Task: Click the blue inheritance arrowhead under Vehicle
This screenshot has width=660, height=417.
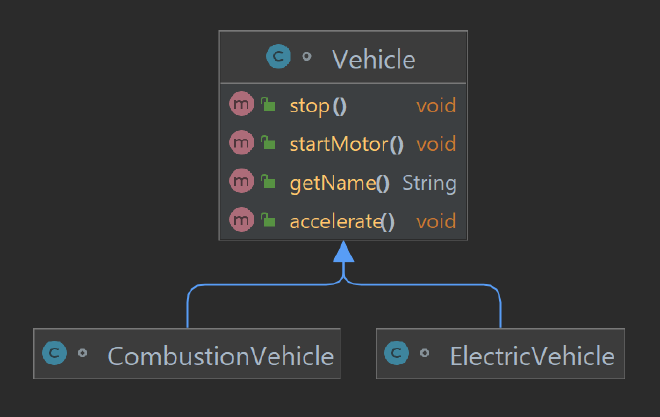Action: [343, 252]
